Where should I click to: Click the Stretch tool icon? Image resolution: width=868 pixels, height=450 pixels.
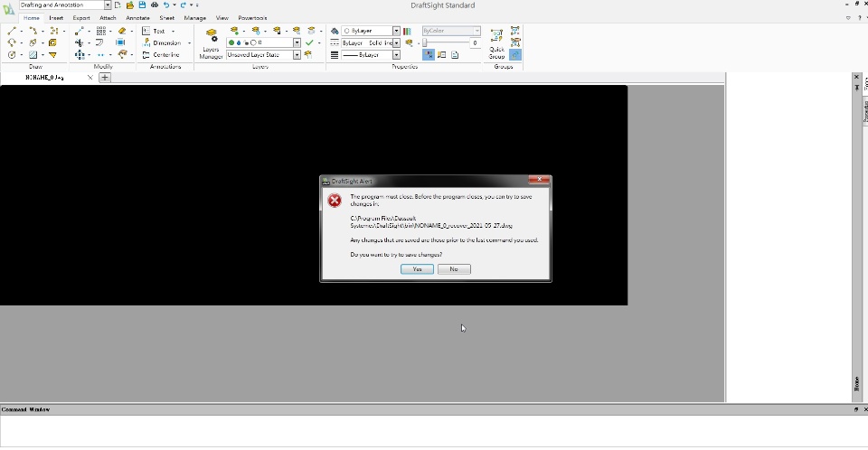pyautogui.click(x=120, y=42)
